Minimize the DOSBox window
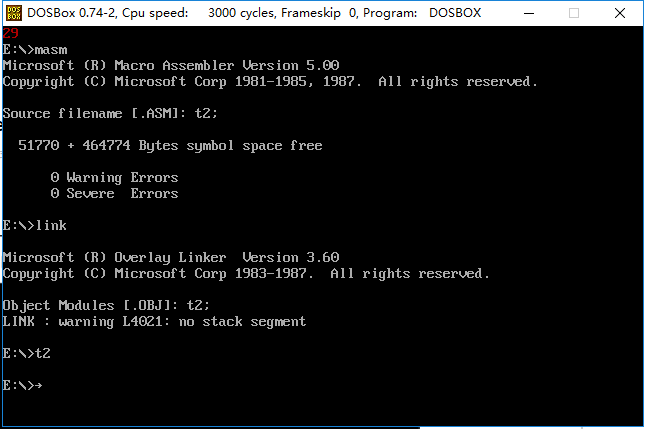 click(x=529, y=13)
